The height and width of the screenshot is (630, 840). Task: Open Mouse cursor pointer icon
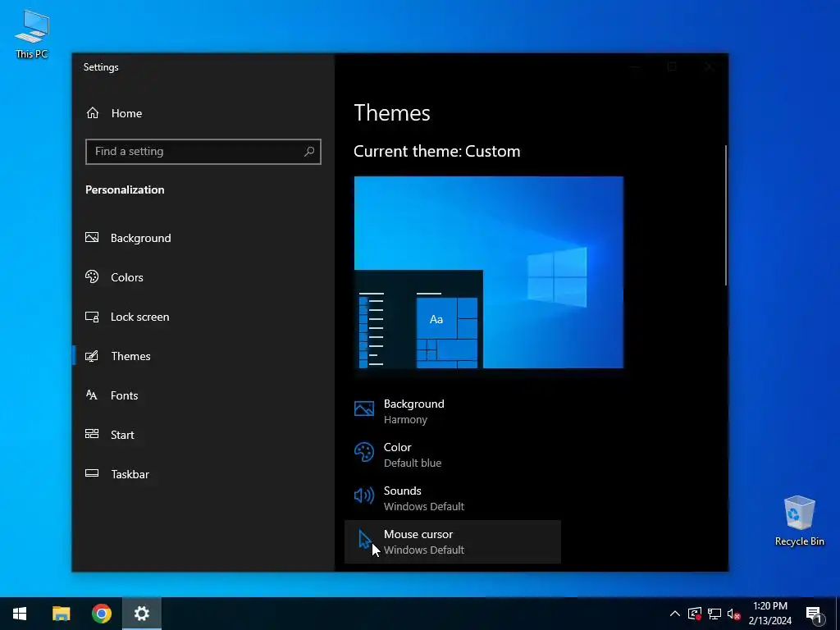[x=365, y=539]
